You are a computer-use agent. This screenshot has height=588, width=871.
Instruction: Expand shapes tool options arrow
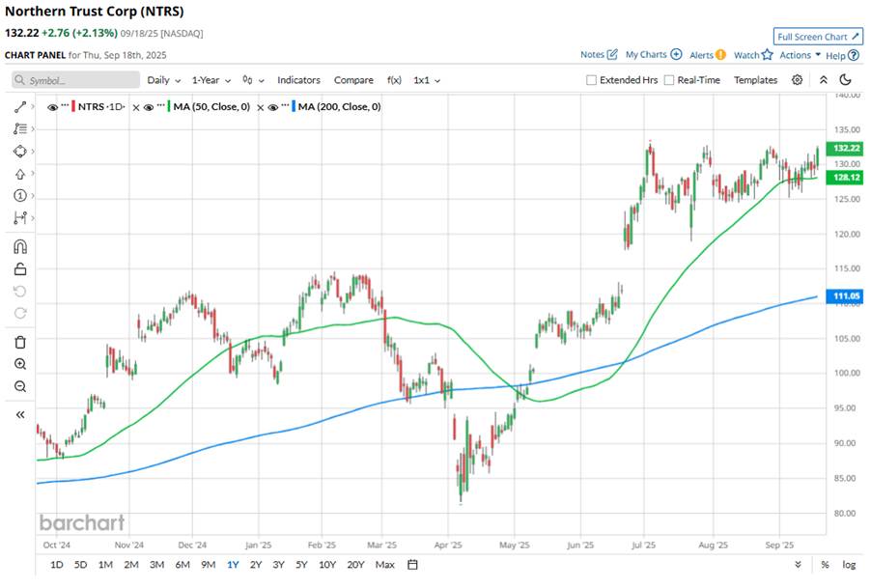coord(33,151)
